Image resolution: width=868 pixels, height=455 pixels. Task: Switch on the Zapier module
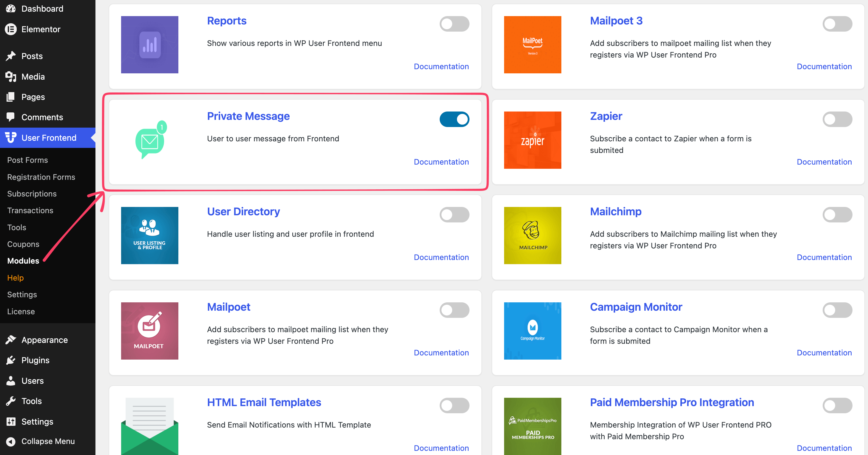(837, 119)
